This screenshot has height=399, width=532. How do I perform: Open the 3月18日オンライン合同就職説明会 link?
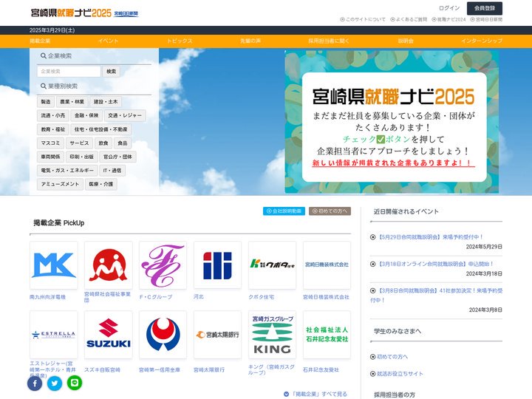435,264
